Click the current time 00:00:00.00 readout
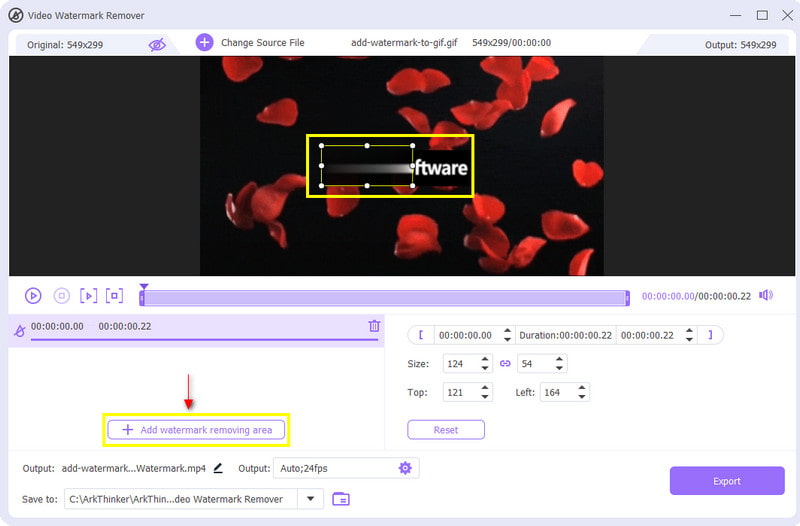Viewport: 800px width, 526px height. click(668, 296)
